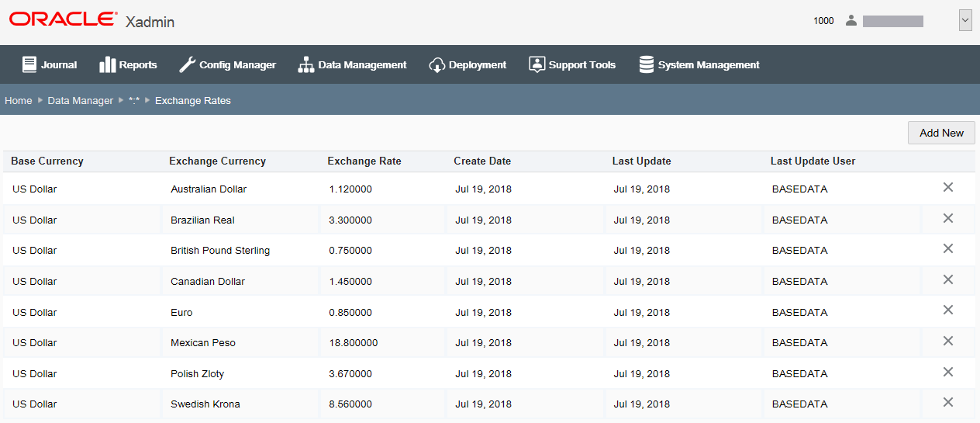Click the Exchange Rates breadcrumb
The image size is (980, 423).
click(193, 100)
